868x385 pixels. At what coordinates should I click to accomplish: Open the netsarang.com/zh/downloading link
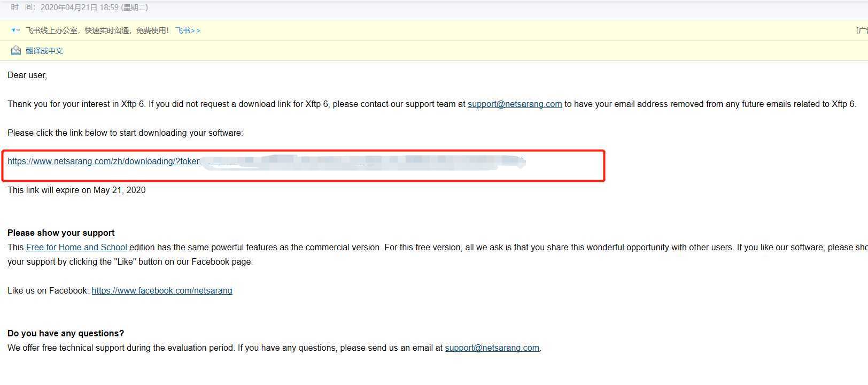(x=104, y=161)
